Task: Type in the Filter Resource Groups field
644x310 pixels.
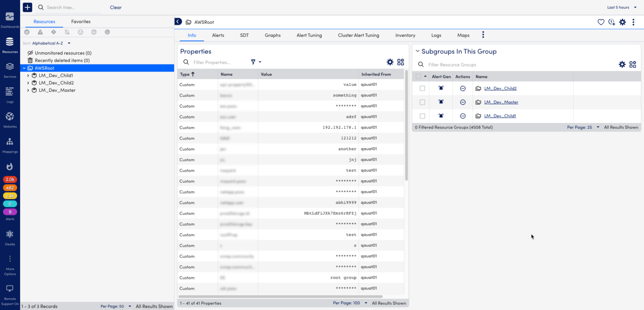Action: [x=457, y=65]
